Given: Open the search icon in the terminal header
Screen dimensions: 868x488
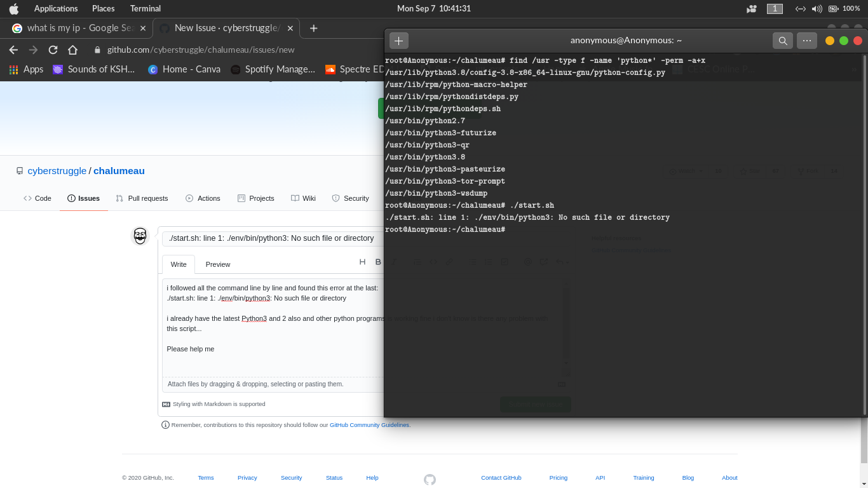Looking at the screenshot, I should coord(782,40).
